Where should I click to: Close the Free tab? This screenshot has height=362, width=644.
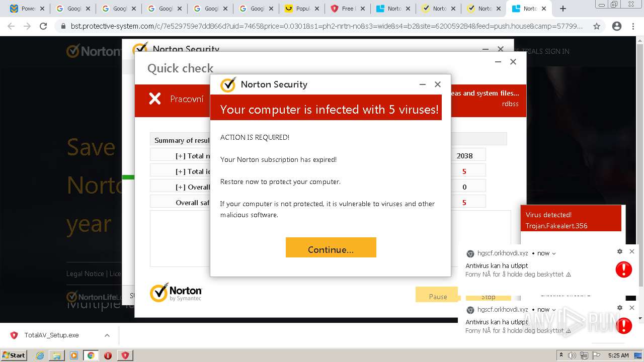click(x=363, y=9)
